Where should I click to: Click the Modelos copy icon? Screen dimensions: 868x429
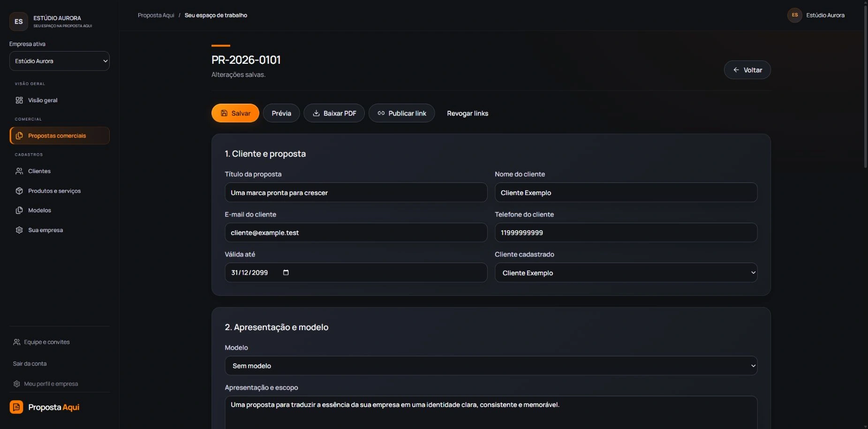pyautogui.click(x=19, y=211)
